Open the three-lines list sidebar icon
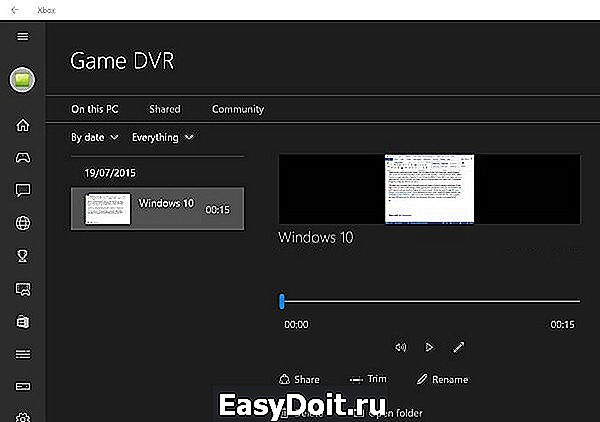The width and height of the screenshot is (600, 422). 23,354
